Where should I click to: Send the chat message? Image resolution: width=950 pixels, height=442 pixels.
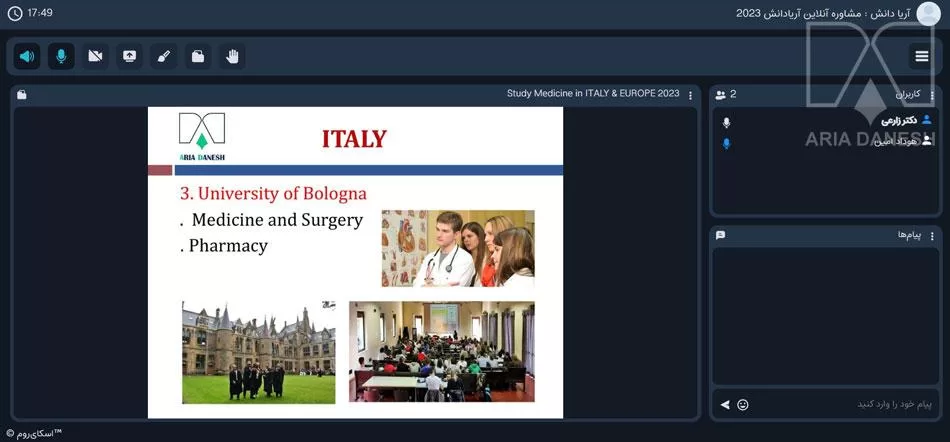click(x=725, y=404)
